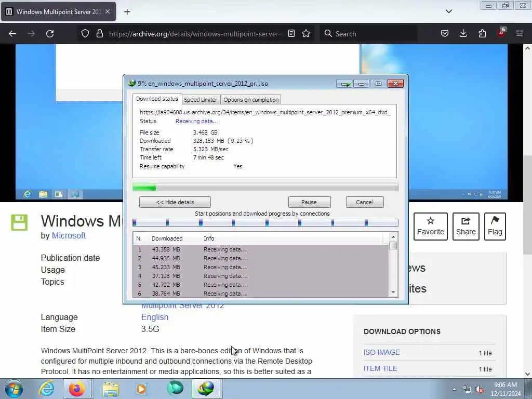Open taskbar clock showing 9:06 AM
The image size is (532, 399).
click(505, 389)
